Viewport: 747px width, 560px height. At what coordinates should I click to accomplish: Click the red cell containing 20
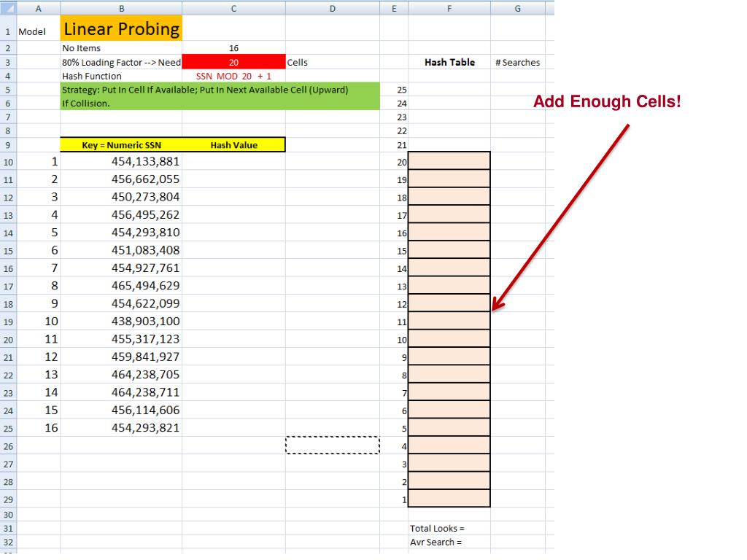pyautogui.click(x=234, y=62)
